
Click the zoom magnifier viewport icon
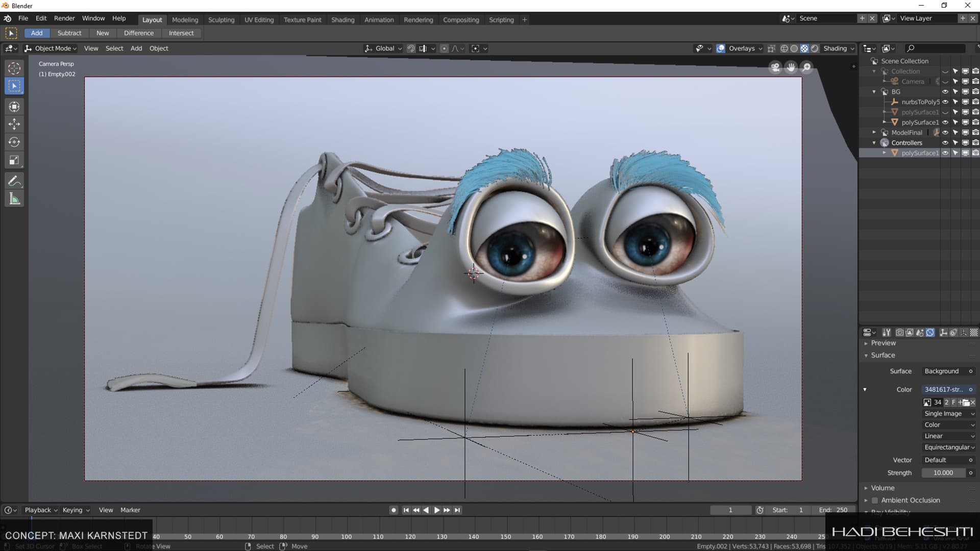tap(806, 67)
